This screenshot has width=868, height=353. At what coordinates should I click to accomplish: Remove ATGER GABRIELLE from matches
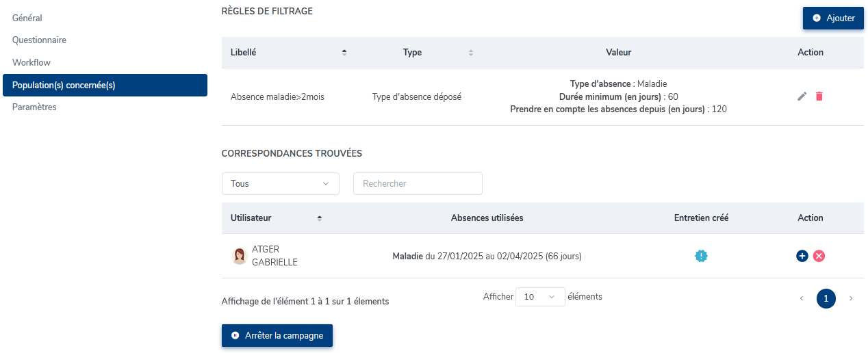(x=819, y=256)
